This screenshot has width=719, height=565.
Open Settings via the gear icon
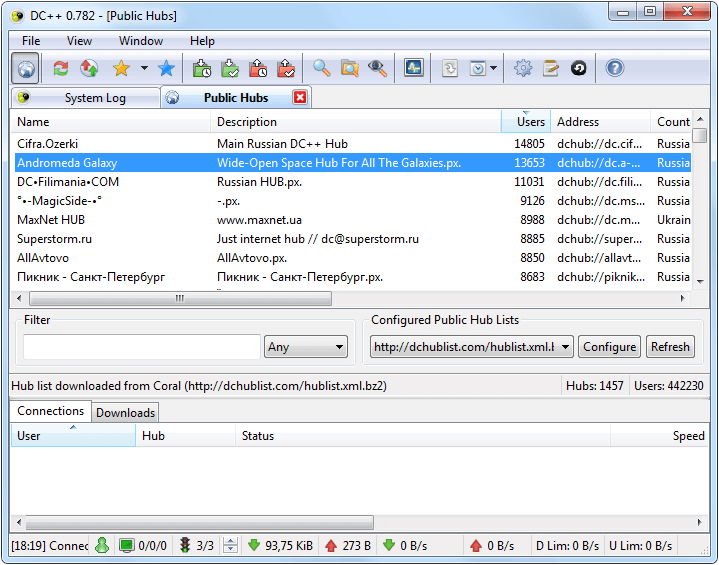[x=523, y=69]
